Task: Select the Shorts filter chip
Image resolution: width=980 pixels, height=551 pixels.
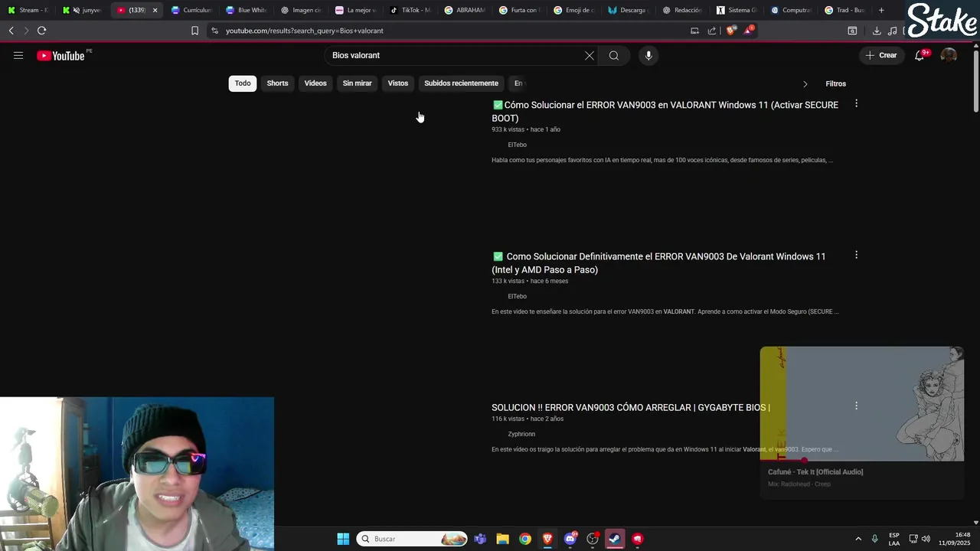Action: (277, 83)
